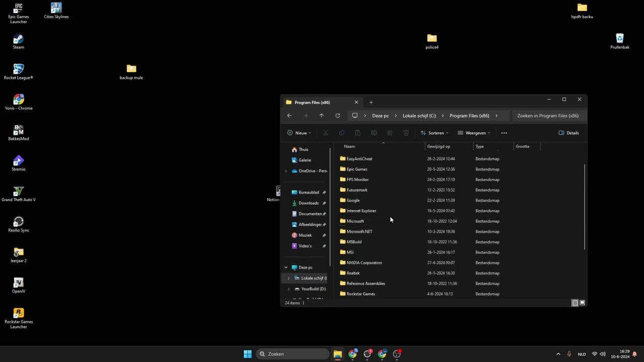644x362 pixels.
Task: Select the Rocket League desktop icon
Action: (19, 72)
